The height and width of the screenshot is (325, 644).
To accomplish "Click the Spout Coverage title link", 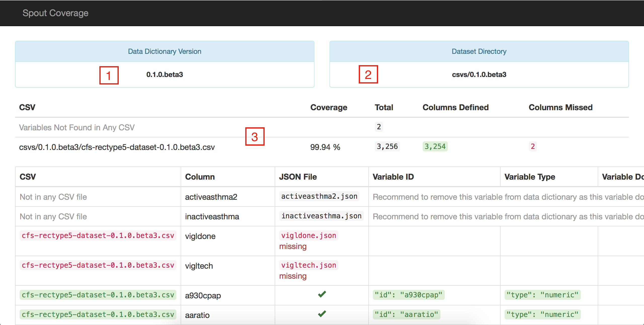I will coord(55,13).
